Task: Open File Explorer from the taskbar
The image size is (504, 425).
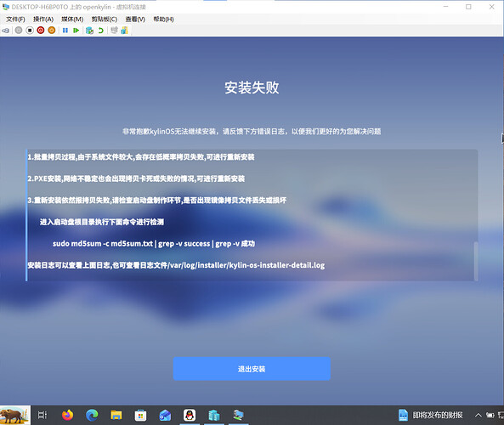Action: [116, 415]
